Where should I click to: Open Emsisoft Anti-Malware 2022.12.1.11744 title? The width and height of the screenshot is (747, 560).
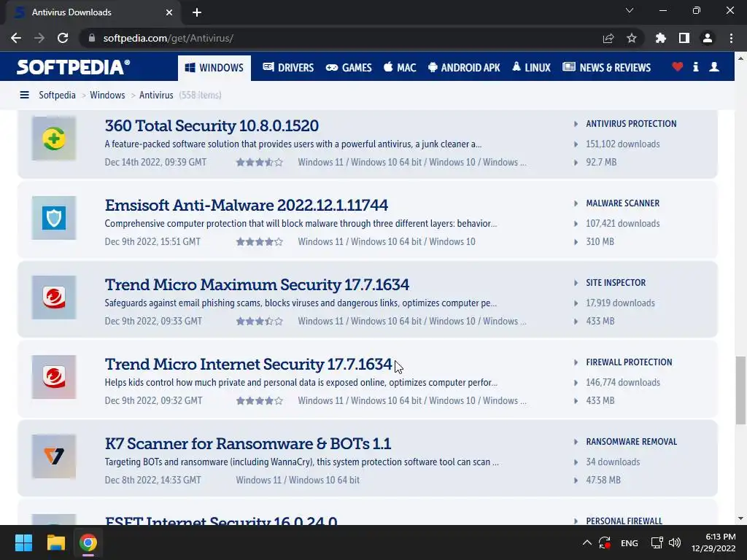[247, 205]
